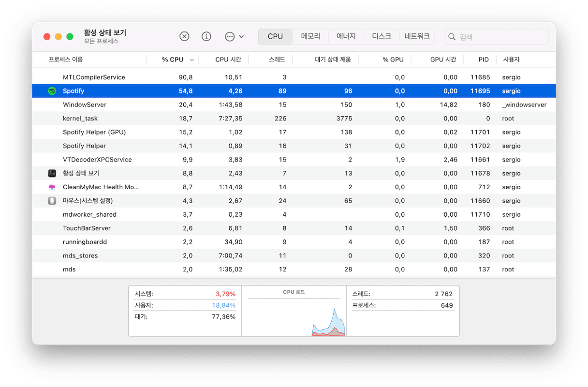Click the _windowserver user cell
The image size is (588, 387).
point(524,104)
